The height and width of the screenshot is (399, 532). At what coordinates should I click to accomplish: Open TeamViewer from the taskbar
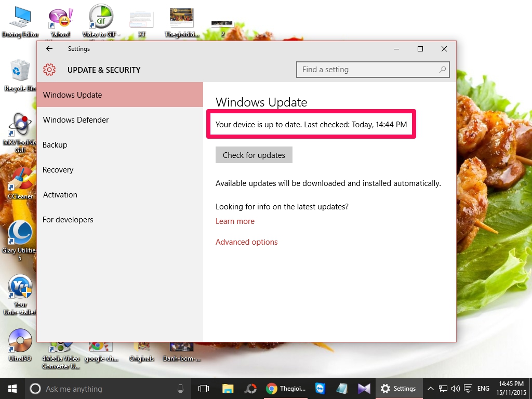(x=320, y=388)
